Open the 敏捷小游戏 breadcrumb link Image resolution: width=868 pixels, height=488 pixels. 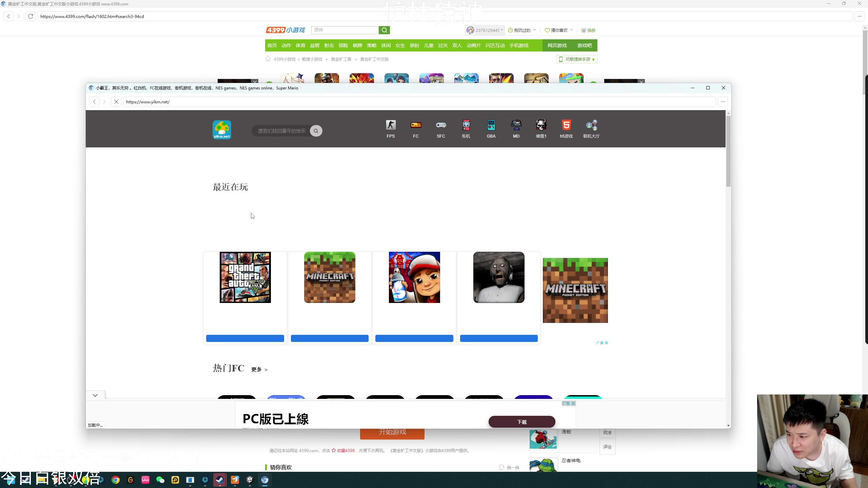312,59
